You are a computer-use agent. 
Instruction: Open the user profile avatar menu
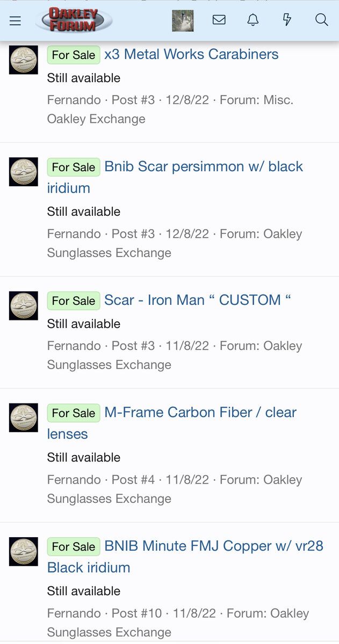(x=183, y=20)
